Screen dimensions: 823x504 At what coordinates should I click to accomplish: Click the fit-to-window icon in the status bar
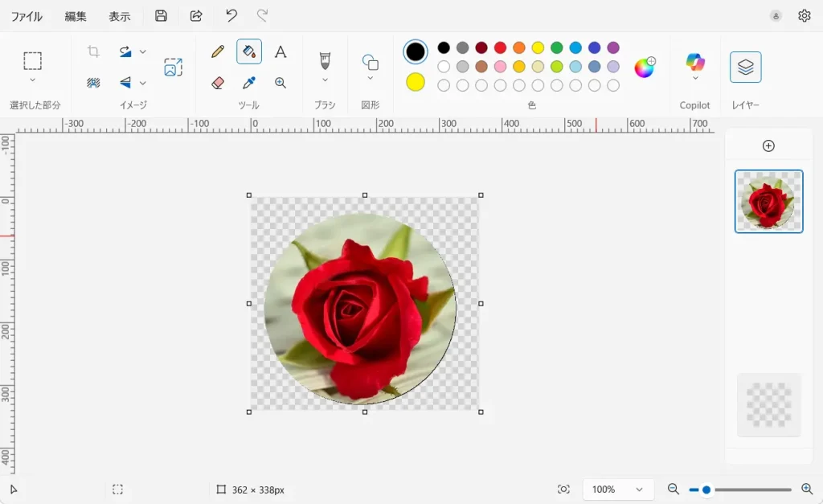tap(563, 490)
